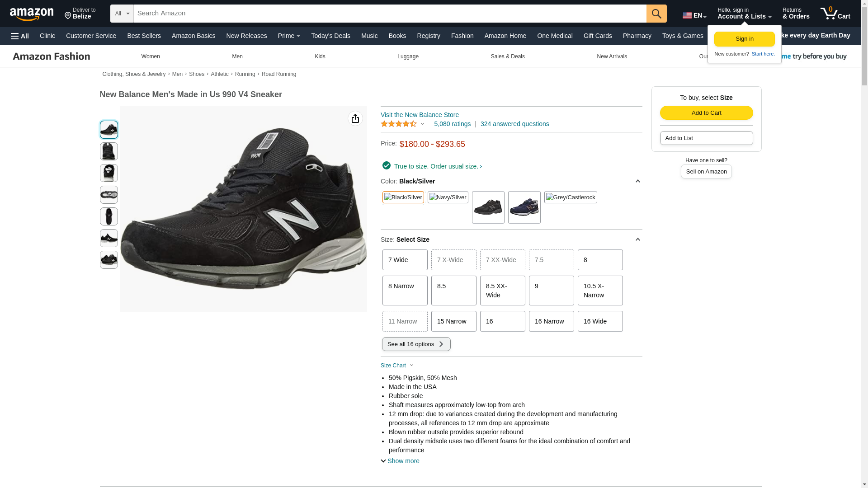The image size is (868, 488).
Task: Open the All search category dropdown
Action: [122, 14]
